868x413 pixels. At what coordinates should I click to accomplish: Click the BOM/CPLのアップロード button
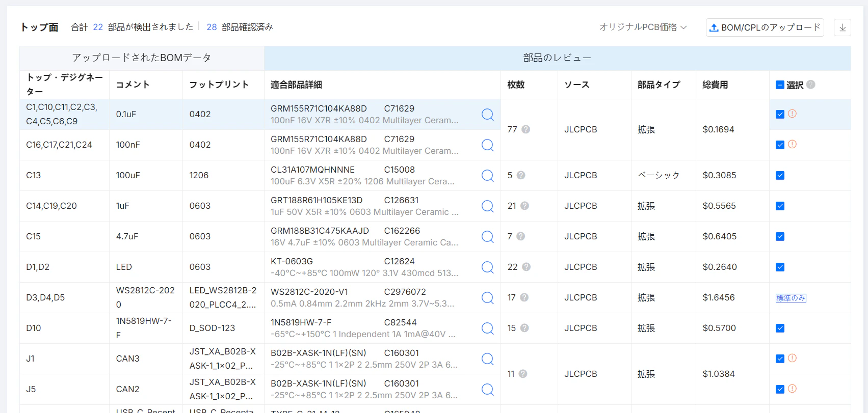tap(765, 27)
